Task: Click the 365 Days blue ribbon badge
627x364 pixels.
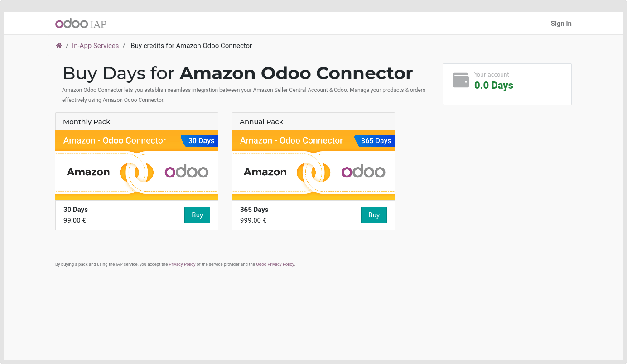Action: pos(376,141)
